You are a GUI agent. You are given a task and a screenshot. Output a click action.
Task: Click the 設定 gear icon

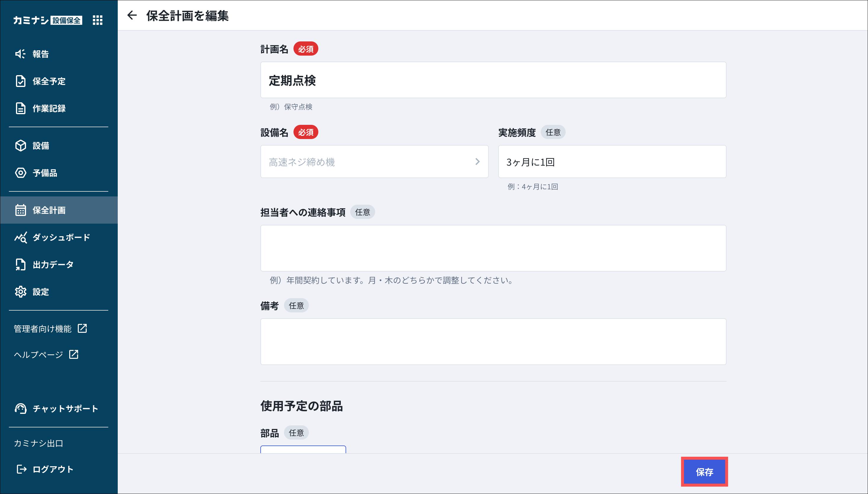(x=20, y=291)
